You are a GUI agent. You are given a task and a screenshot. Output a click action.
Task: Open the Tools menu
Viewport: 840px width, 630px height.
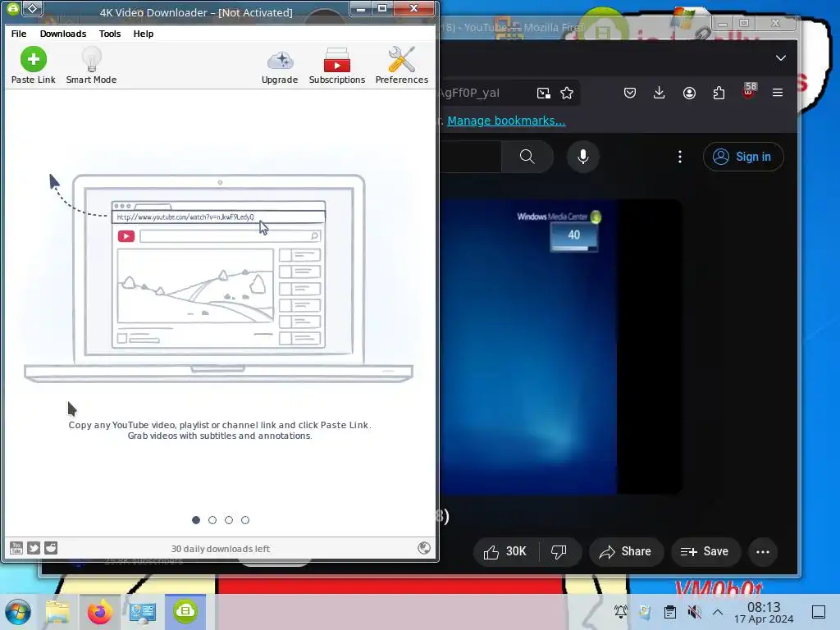coord(110,33)
